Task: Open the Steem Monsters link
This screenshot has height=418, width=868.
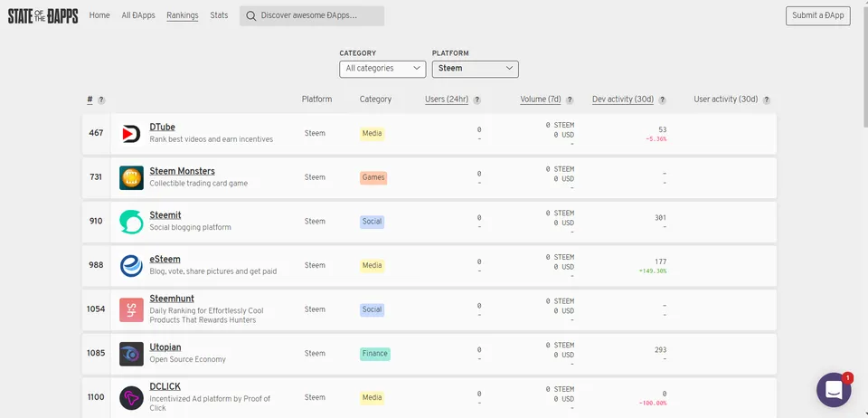Action: 182,171
